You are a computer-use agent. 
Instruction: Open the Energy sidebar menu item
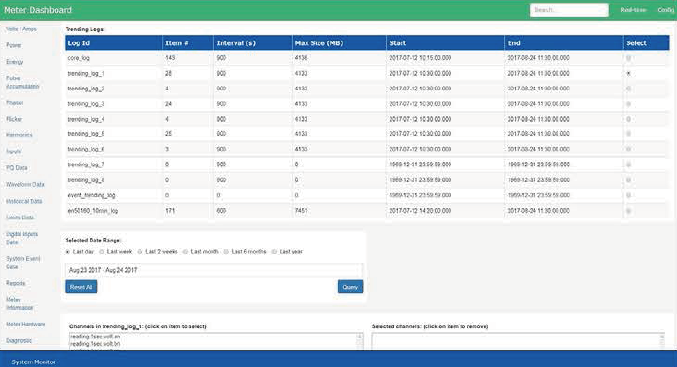[15, 62]
